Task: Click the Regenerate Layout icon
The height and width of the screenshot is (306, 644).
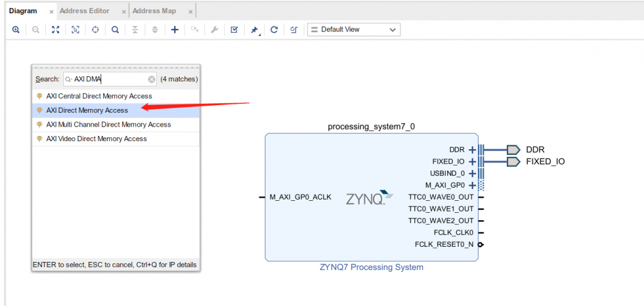Action: coord(274,30)
